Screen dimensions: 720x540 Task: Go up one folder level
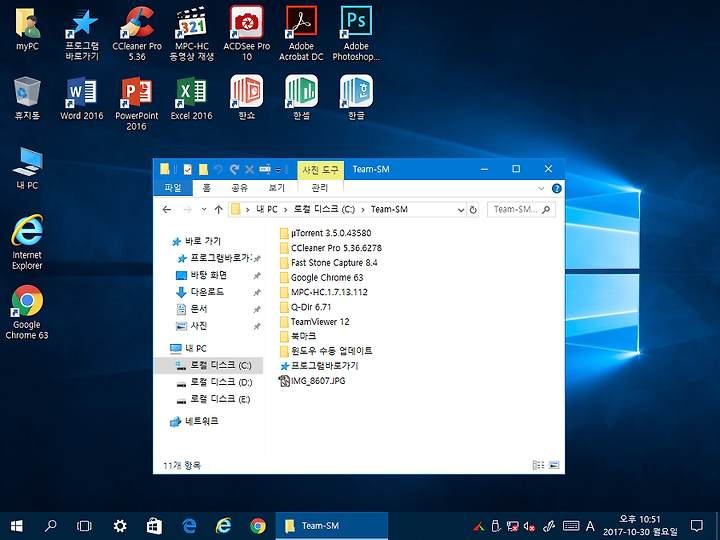(219, 210)
